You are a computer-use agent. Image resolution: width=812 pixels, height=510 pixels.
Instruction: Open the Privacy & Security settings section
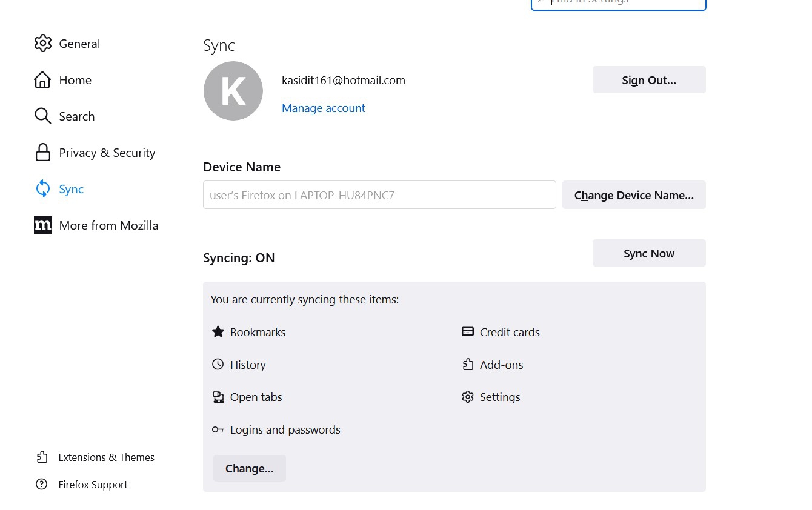click(x=107, y=153)
